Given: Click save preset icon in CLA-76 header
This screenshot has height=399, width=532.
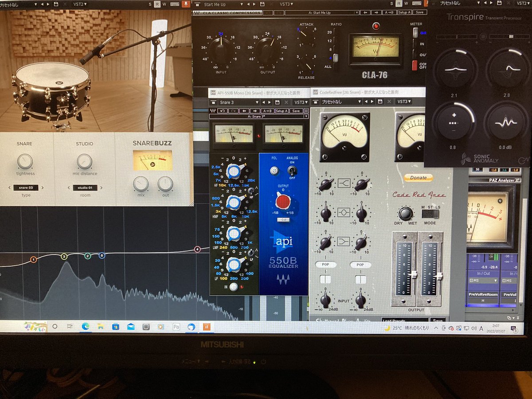Looking at the screenshot, I should coord(262,4).
